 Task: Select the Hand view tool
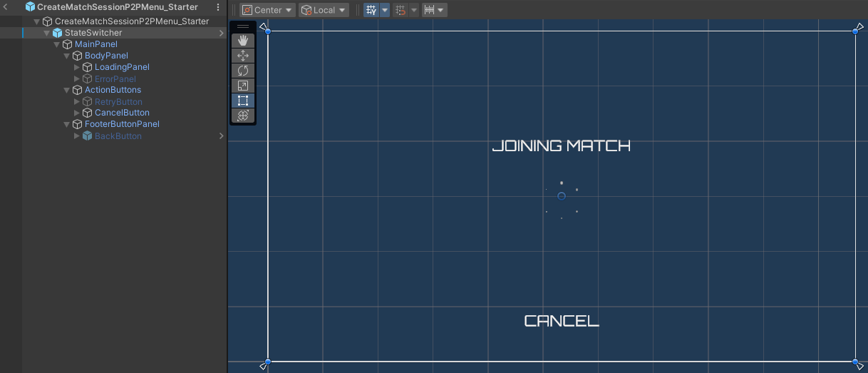tap(243, 41)
